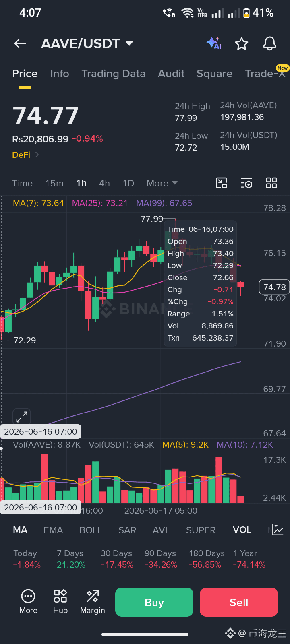Screen dimensions: 290x644
Task: Open the Square tab
Action: tap(214, 74)
